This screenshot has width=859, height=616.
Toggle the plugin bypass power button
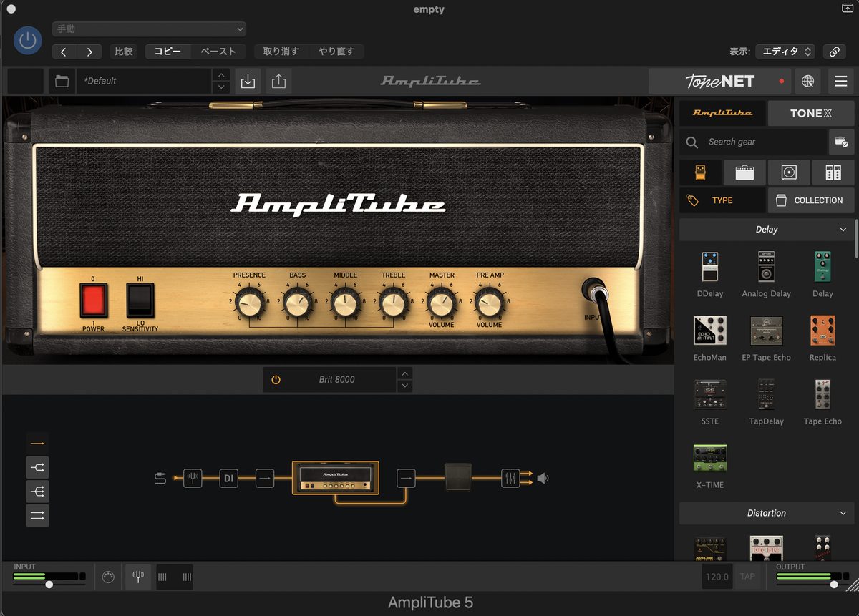(27, 41)
